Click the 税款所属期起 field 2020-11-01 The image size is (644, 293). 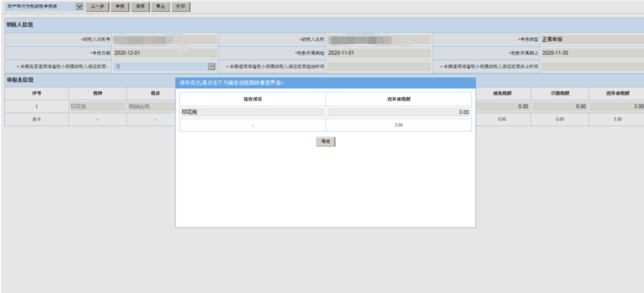379,53
